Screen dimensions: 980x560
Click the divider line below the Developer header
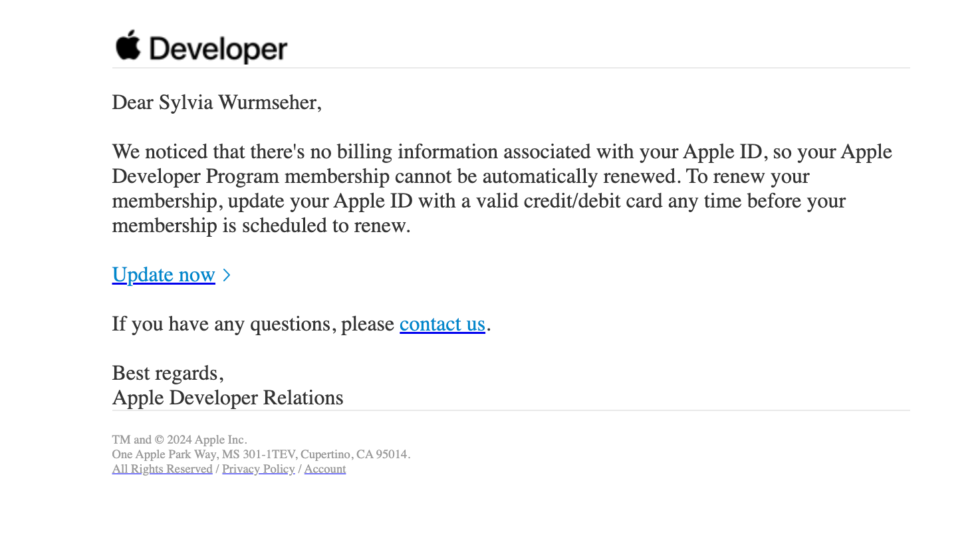tap(511, 68)
